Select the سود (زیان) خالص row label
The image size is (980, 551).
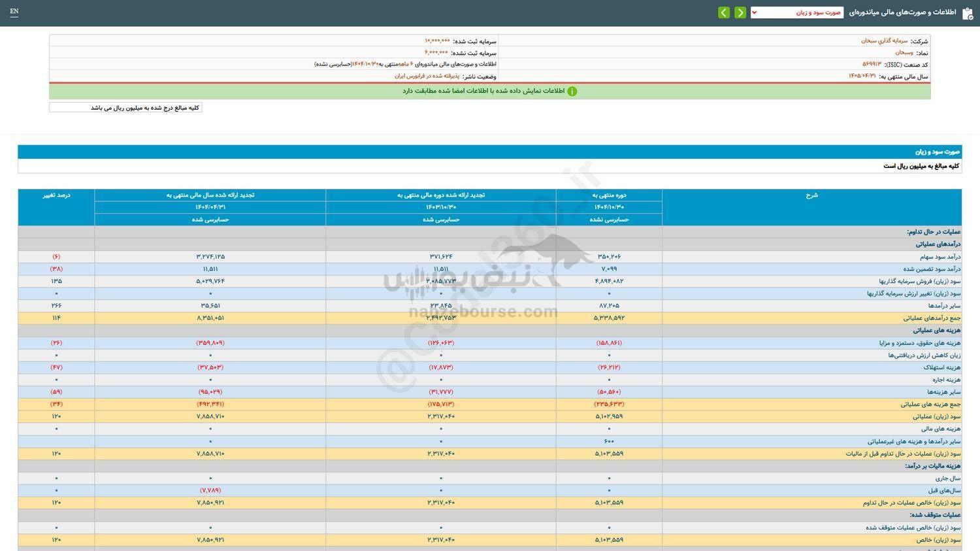pos(938,540)
